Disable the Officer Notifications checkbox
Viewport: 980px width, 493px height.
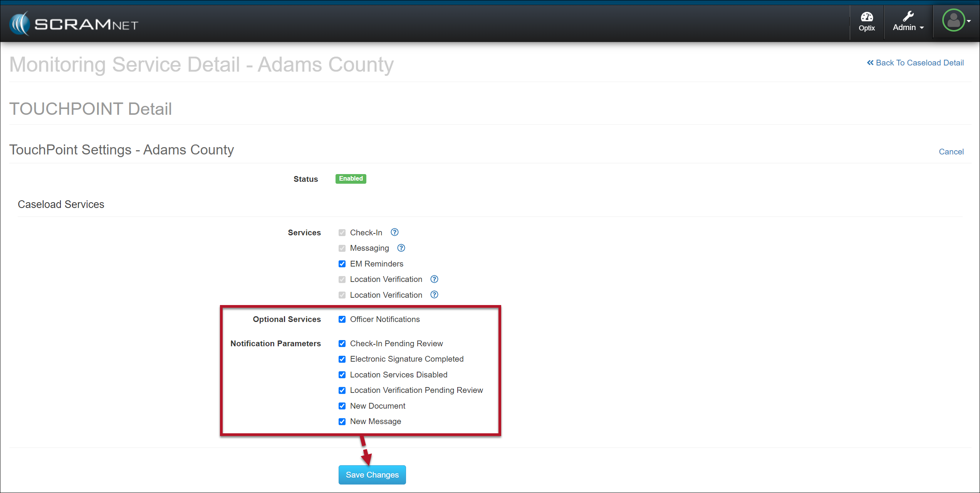click(x=342, y=319)
